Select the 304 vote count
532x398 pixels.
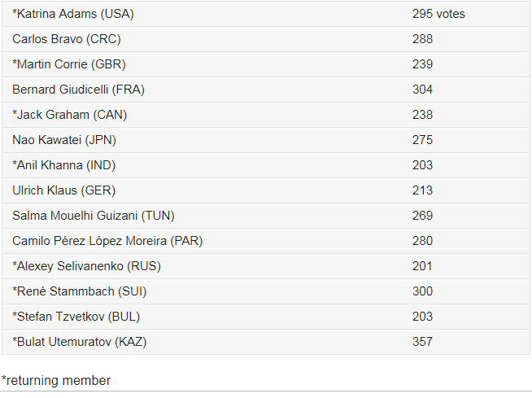(422, 90)
